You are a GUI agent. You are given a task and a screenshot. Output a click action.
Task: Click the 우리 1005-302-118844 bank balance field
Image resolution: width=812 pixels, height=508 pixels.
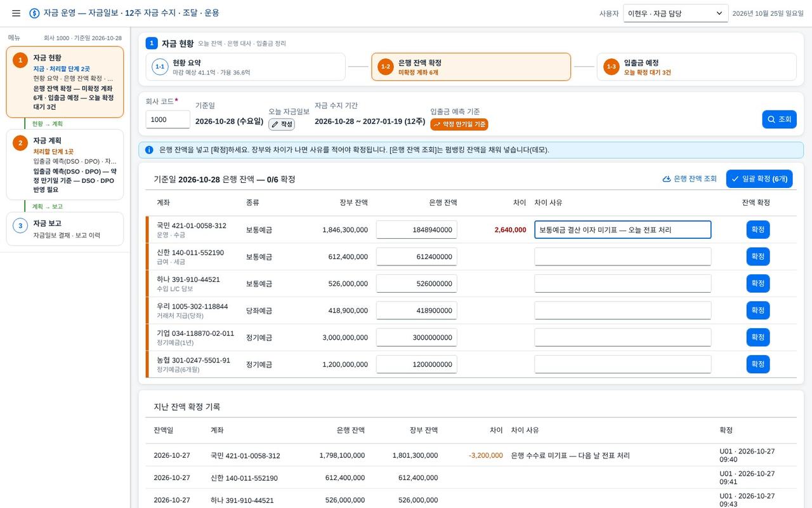tap(417, 311)
